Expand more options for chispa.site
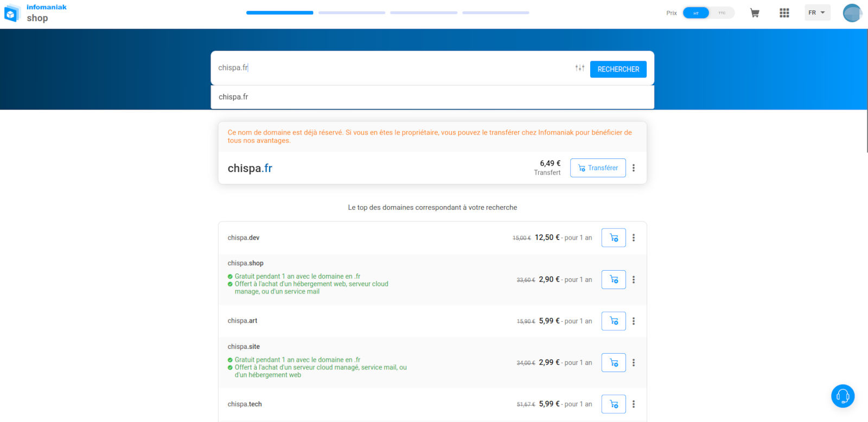 pyautogui.click(x=634, y=363)
